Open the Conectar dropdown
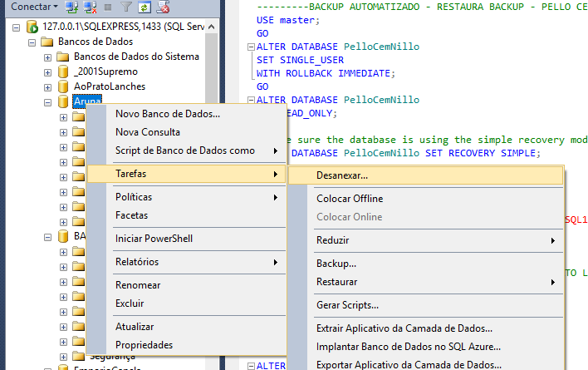This screenshot has width=588, height=370. pyautogui.click(x=34, y=7)
